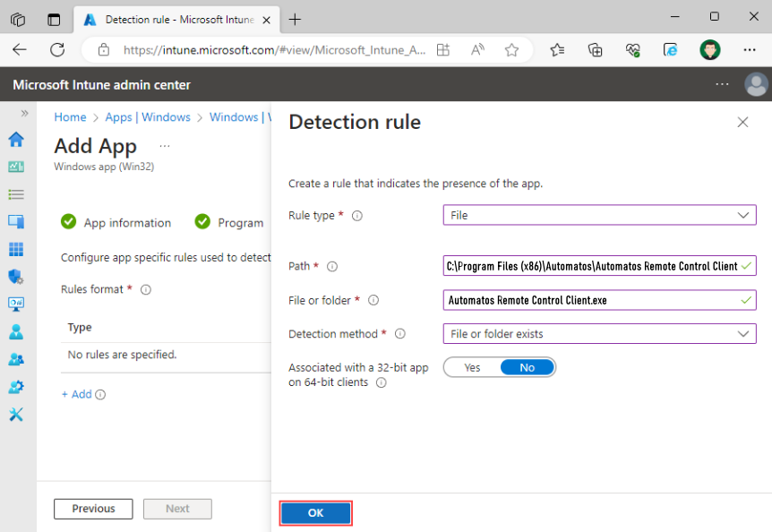Open Apps | Windows breadcrumb link
The width and height of the screenshot is (772, 532).
click(x=148, y=117)
